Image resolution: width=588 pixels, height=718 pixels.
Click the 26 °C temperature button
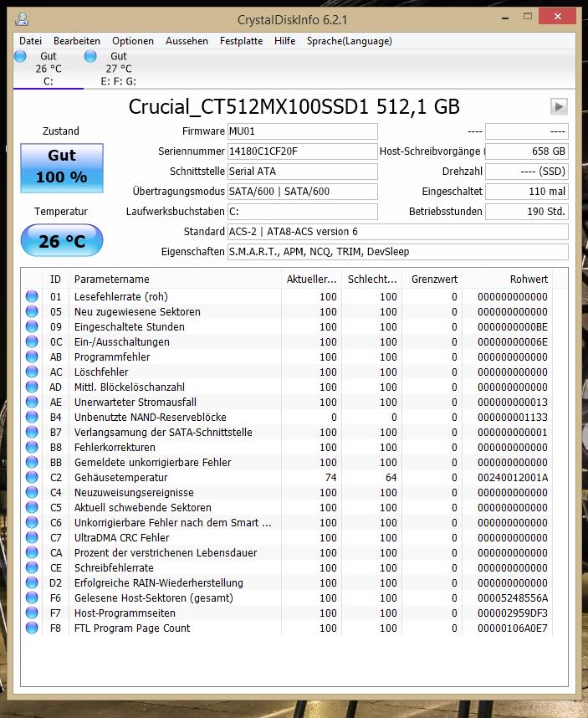click(62, 240)
